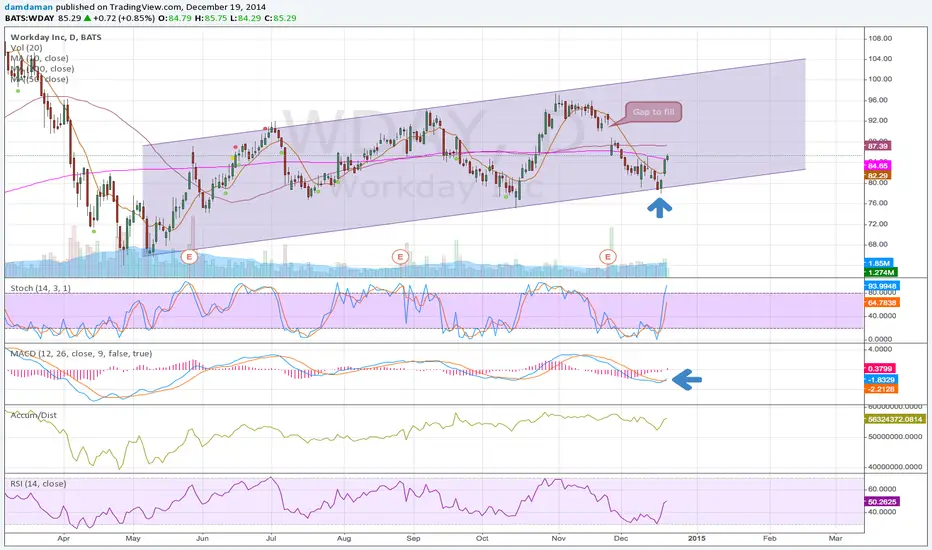Click the Gap to fill callout
The height and width of the screenshot is (550, 932).
(653, 112)
